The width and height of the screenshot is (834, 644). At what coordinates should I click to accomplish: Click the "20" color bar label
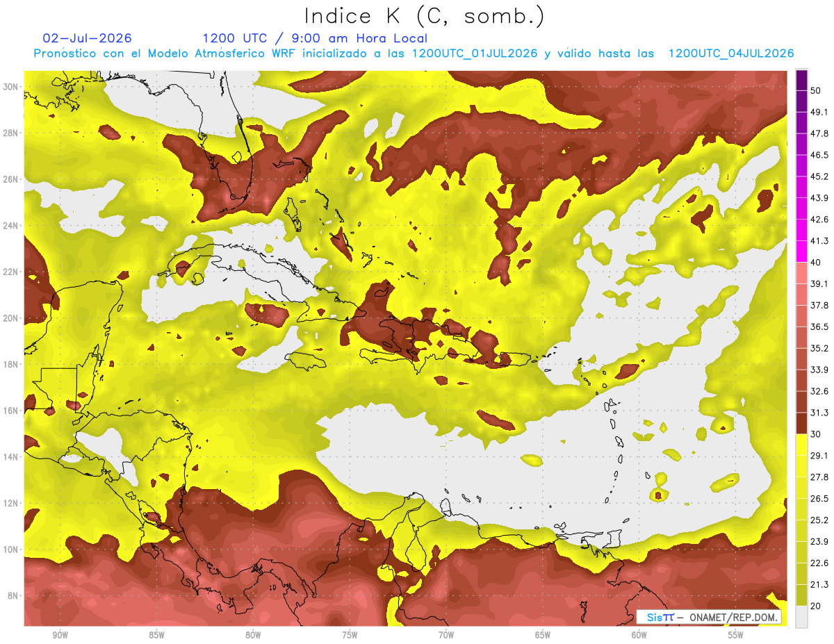[816, 606]
